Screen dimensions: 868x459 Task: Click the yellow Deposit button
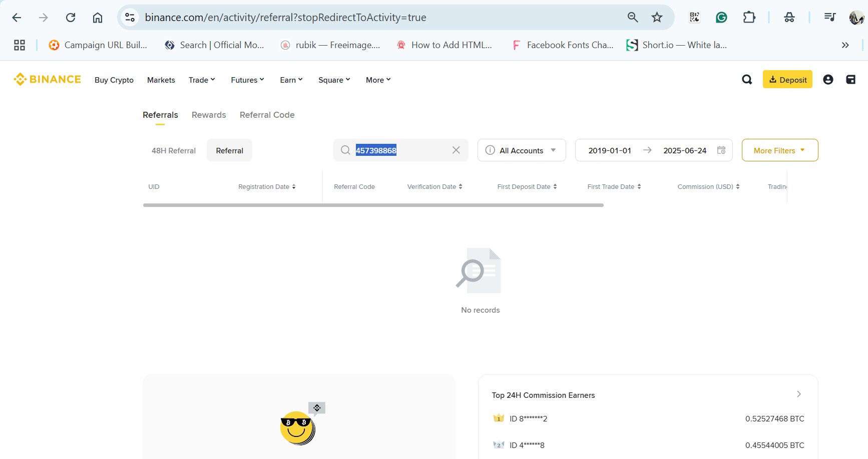(787, 79)
